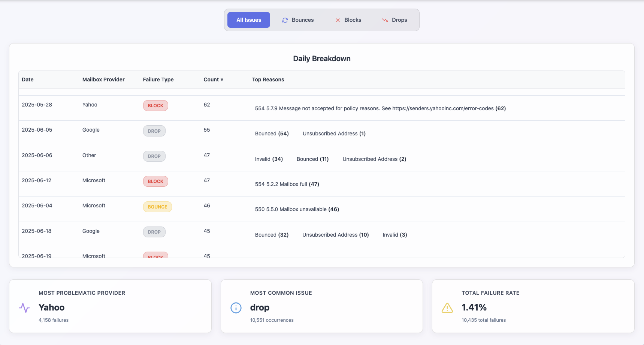The height and width of the screenshot is (345, 644).
Task: Click the Total Failure Rate label
Action: pos(490,293)
